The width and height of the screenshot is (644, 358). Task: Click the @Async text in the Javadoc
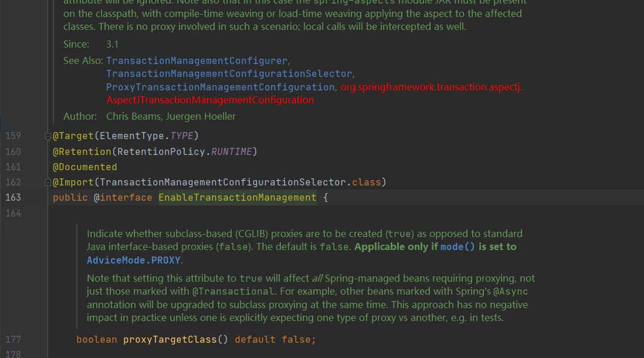click(510, 292)
